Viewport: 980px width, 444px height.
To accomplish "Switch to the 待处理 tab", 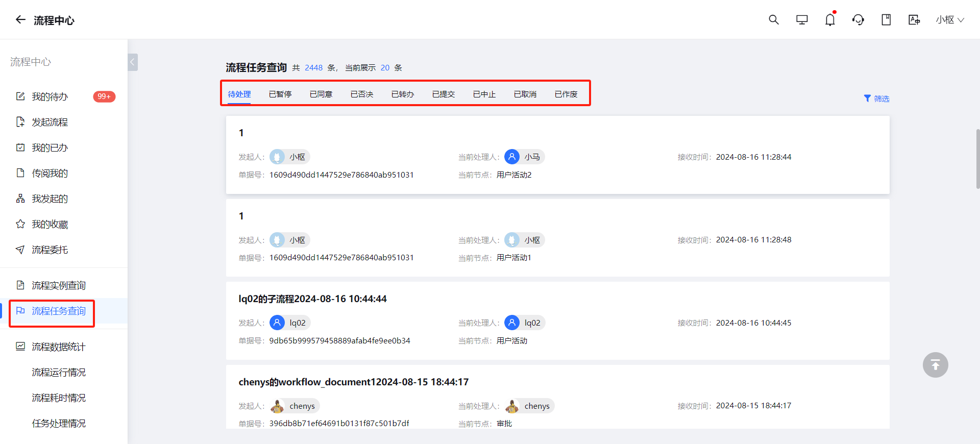I will point(239,94).
